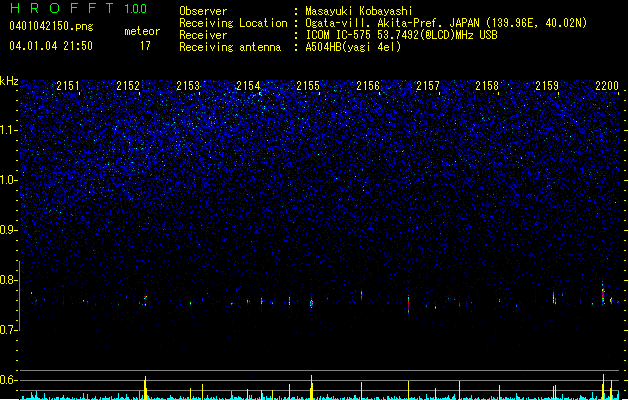Image resolution: width=629 pixels, height=400 pixels.
Task: Click the kHz axis unit label
Action: (9, 81)
